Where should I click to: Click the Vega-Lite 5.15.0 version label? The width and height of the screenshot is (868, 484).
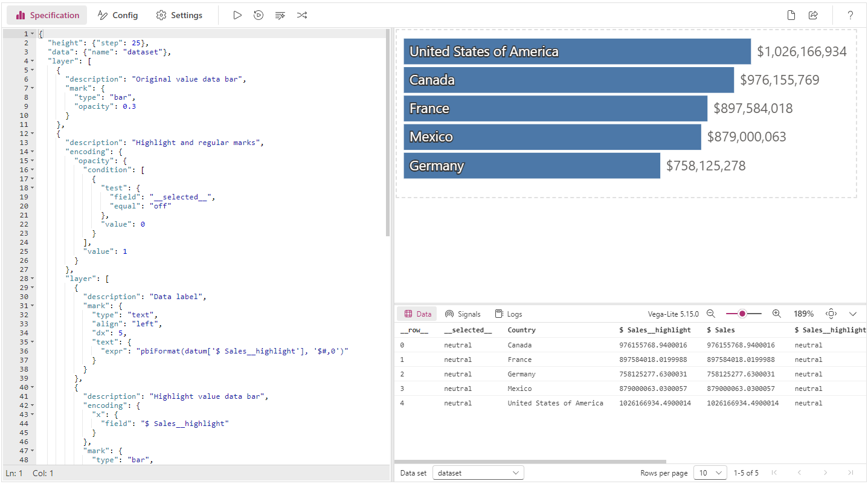coord(673,314)
